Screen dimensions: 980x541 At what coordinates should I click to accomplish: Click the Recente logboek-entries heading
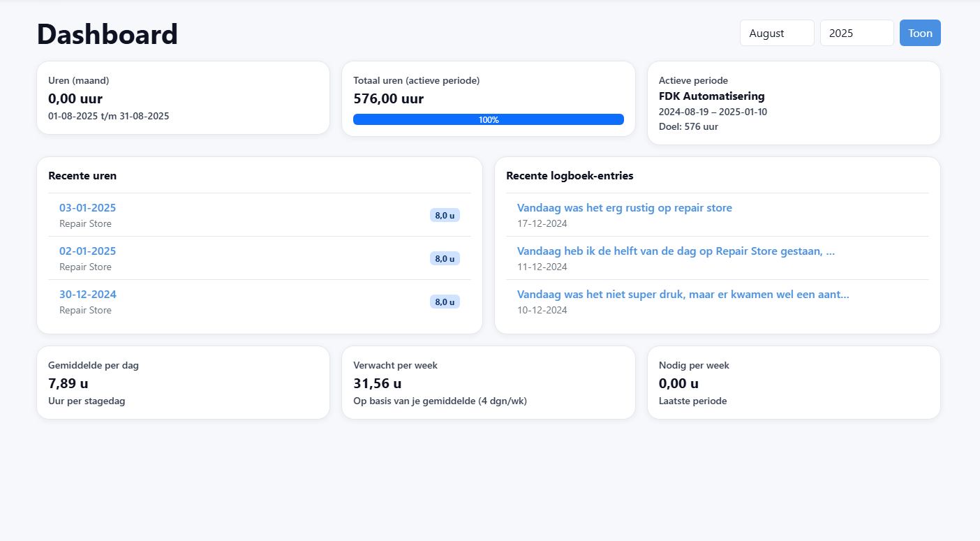pos(570,175)
